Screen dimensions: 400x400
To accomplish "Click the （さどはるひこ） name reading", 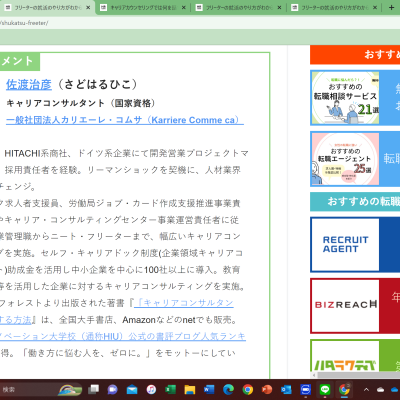I will [97, 85].
